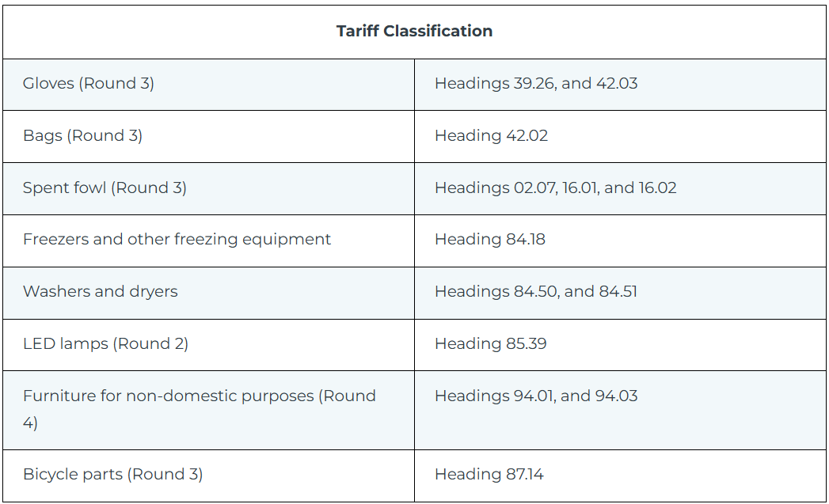Viewport: 829px width, 504px height.
Task: Click the Heading 85.39 cell
Action: 490,343
